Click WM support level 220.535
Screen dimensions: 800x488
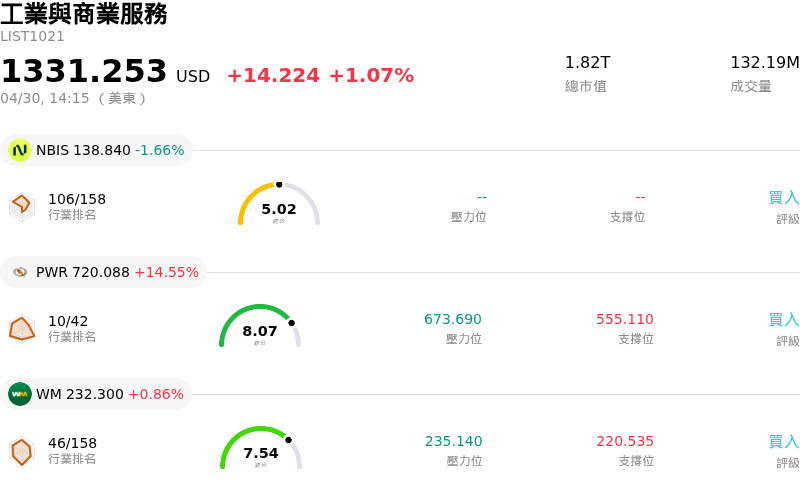point(625,442)
